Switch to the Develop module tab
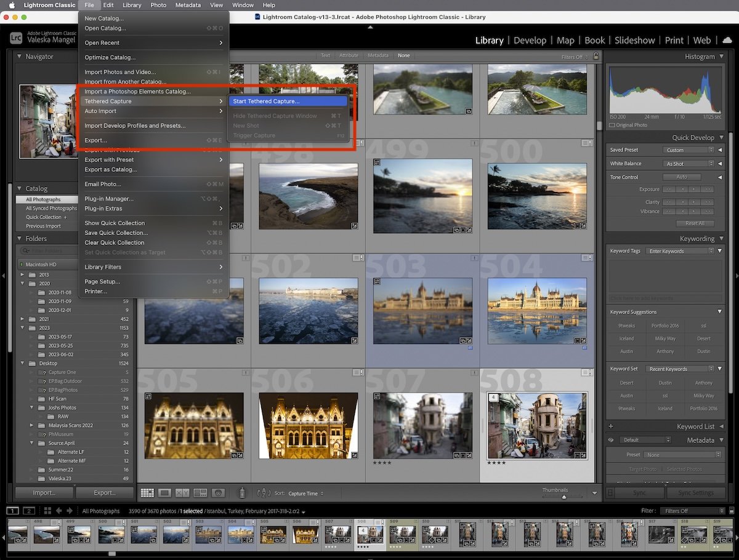The height and width of the screenshot is (560, 739). (x=530, y=40)
